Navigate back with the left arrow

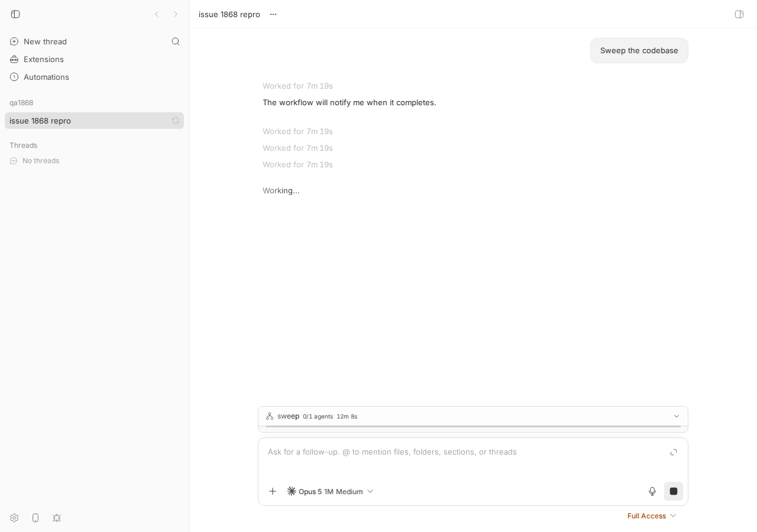(x=157, y=14)
